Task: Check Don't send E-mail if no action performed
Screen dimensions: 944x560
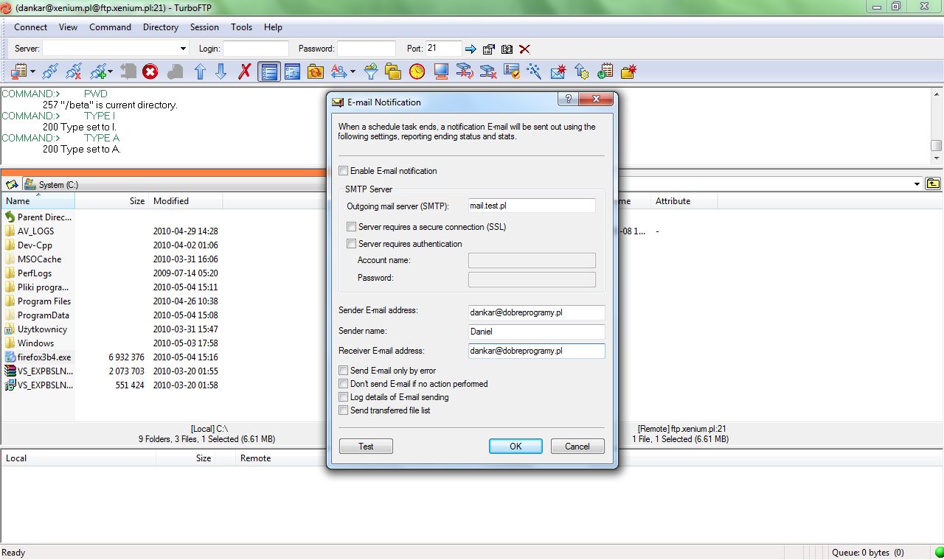Action: (x=343, y=384)
